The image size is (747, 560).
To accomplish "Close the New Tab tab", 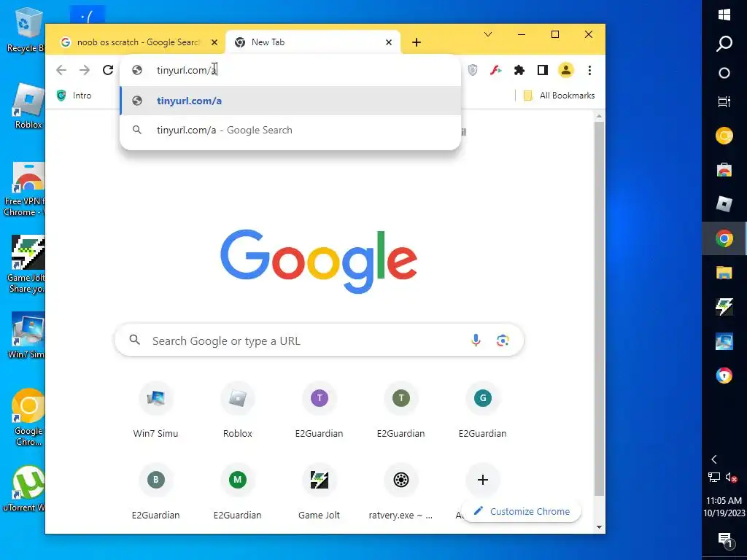I will [389, 42].
